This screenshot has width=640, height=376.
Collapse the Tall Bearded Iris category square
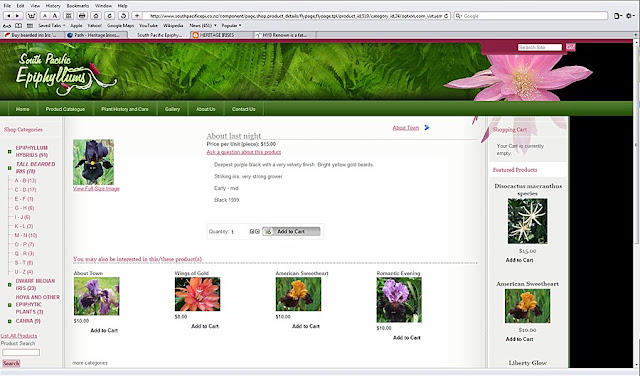[x=9, y=168]
